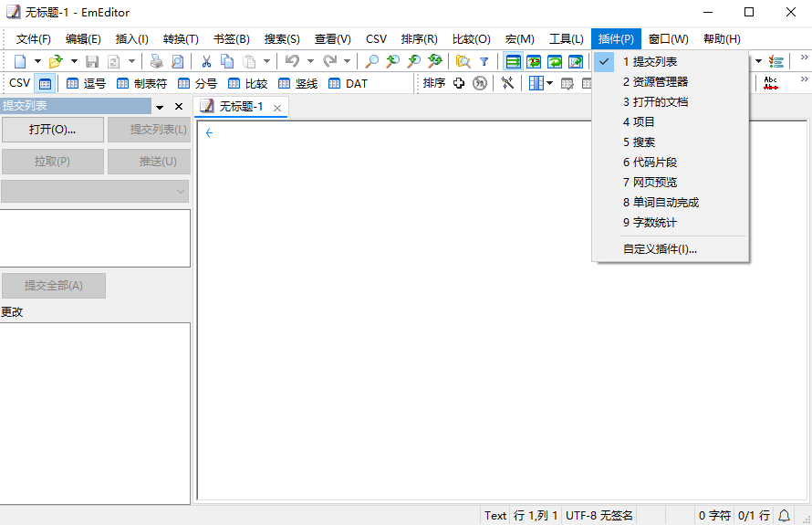Open the 文件(F) menu
The image size is (812, 525).
pyautogui.click(x=33, y=39)
